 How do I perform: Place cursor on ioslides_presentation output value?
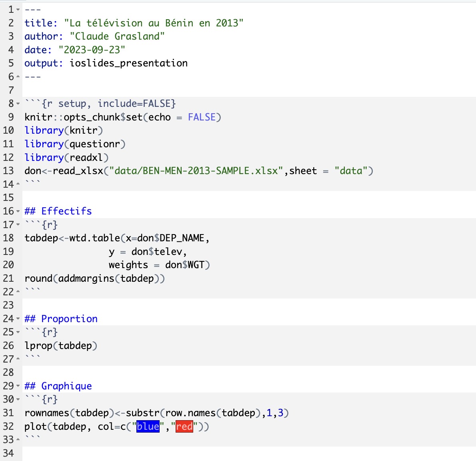(x=128, y=63)
